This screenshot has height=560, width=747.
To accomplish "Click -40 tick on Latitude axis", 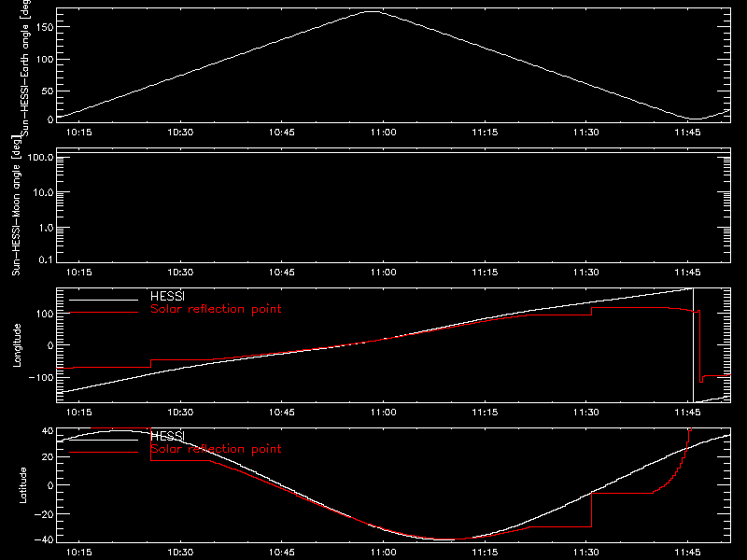I will pyautogui.click(x=44, y=540).
